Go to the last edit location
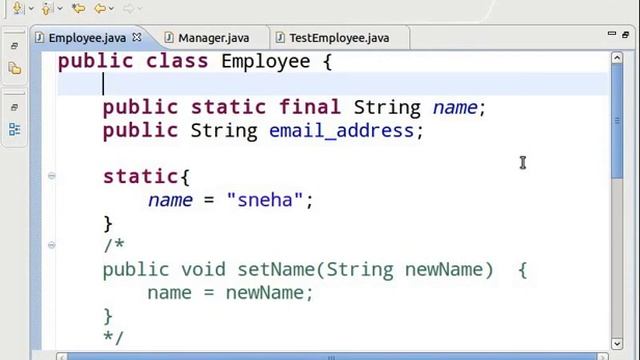640x360 pixels. point(78,8)
